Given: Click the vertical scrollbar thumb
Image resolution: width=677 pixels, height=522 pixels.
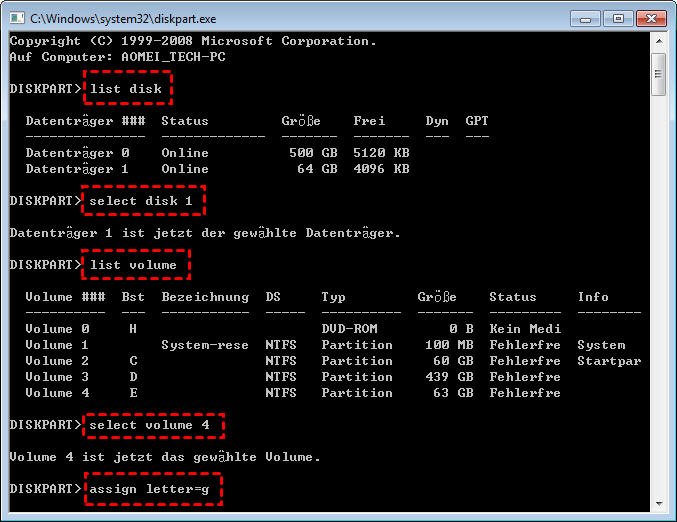Looking at the screenshot, I should (658, 74).
